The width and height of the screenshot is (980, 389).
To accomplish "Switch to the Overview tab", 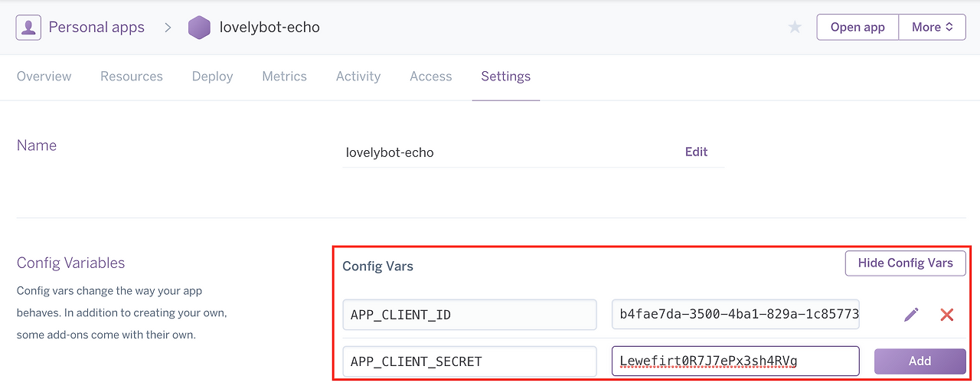I will pos(44,77).
